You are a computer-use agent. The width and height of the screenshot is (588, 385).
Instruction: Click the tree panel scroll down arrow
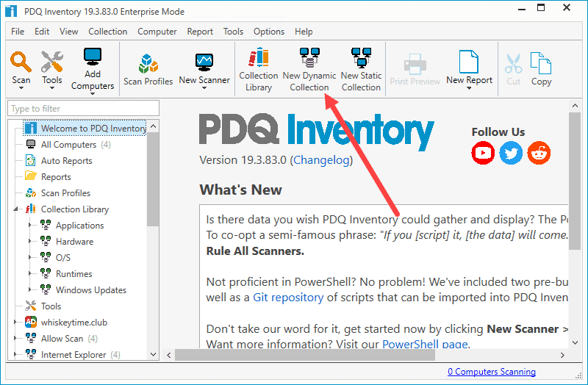click(x=153, y=354)
